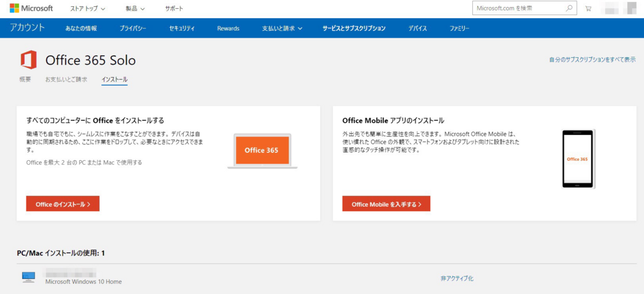Click the blurred device name above Windows 10 Home
Viewport: 644px width, 294px height.
(70, 272)
